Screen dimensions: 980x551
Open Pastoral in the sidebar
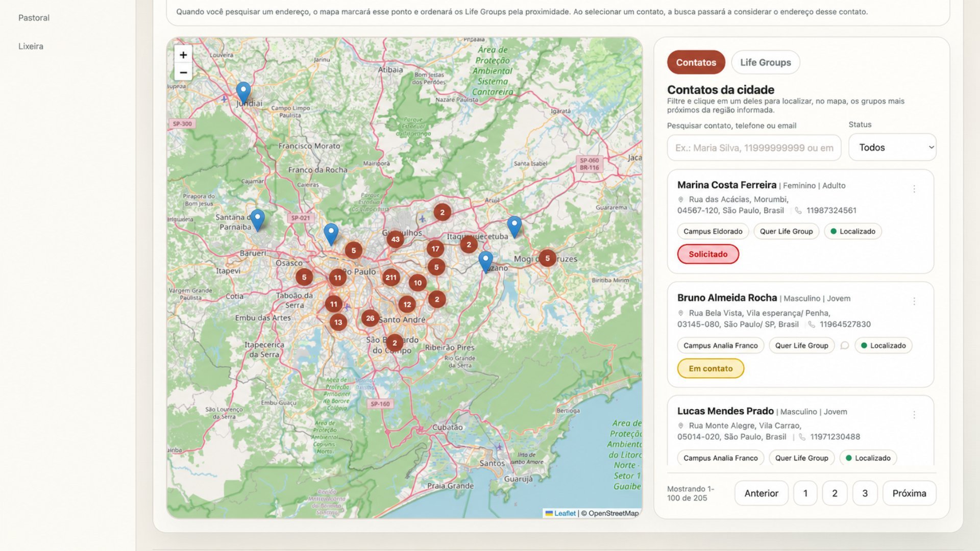(x=34, y=18)
